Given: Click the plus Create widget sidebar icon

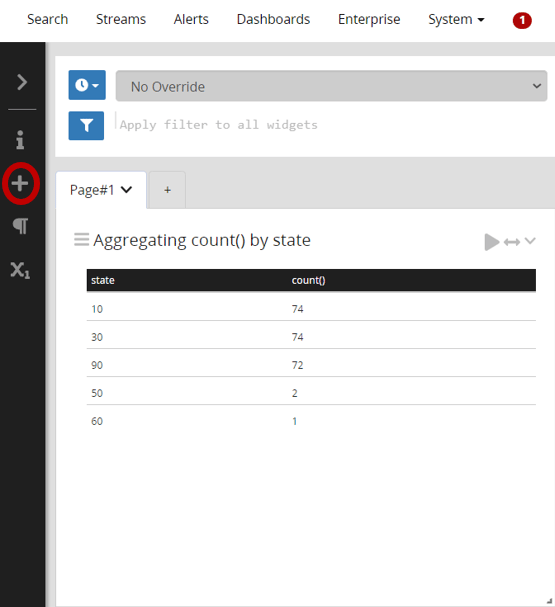Looking at the screenshot, I should coord(20,183).
